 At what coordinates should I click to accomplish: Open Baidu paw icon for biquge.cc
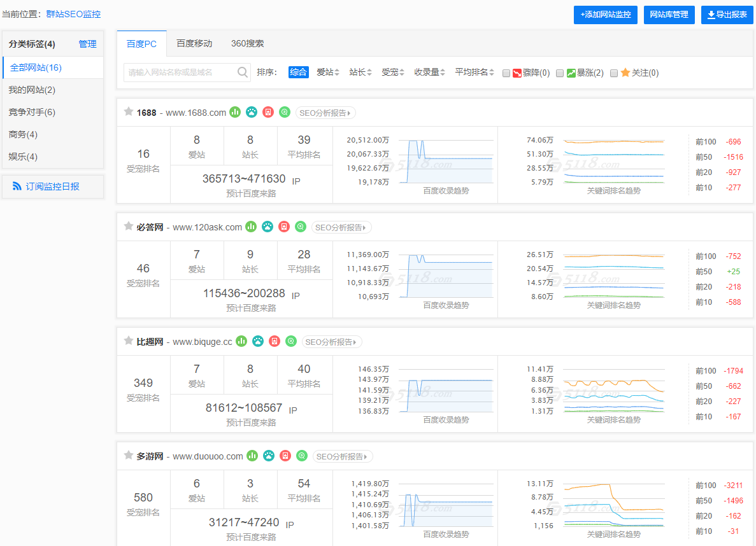[x=258, y=340]
